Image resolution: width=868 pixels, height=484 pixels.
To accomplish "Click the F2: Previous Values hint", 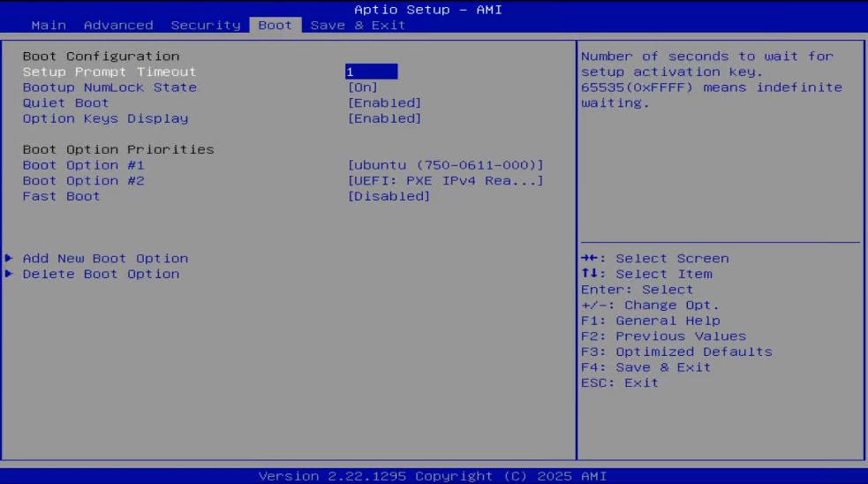I will point(664,337).
